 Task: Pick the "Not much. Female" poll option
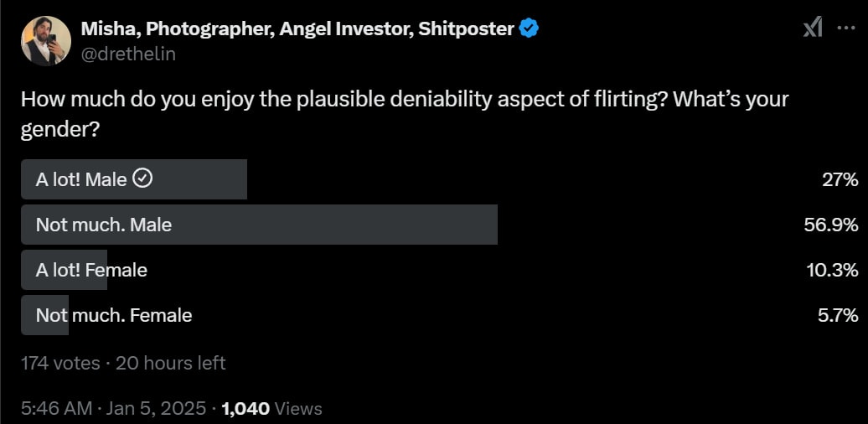tap(114, 315)
